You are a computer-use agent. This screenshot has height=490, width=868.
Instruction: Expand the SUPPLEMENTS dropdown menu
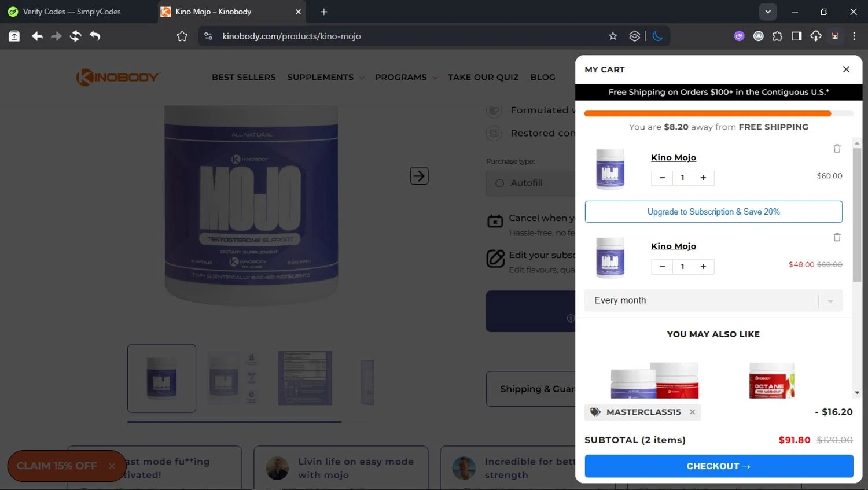(x=326, y=77)
